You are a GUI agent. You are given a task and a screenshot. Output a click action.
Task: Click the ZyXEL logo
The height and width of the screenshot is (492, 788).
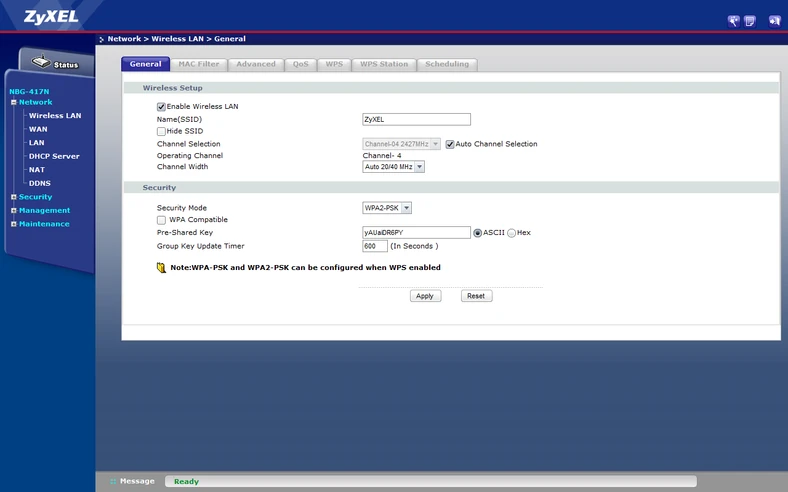pos(51,17)
